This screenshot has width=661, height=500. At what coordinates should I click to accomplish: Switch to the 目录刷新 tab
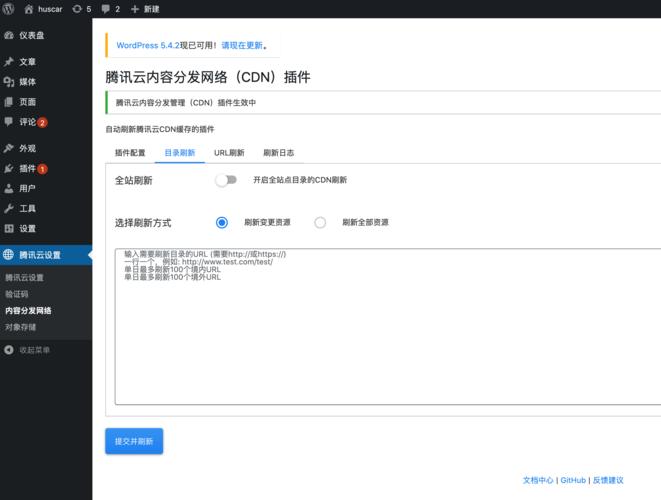pyautogui.click(x=180, y=153)
